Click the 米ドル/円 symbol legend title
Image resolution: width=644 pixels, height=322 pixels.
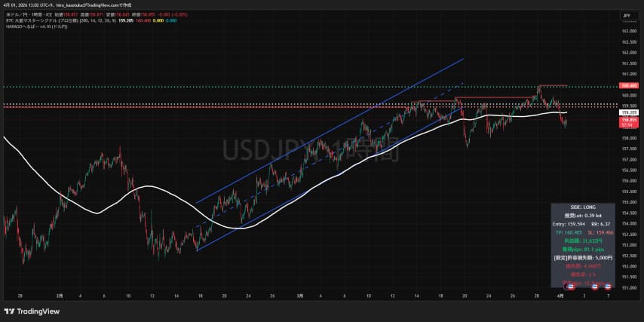30,14
